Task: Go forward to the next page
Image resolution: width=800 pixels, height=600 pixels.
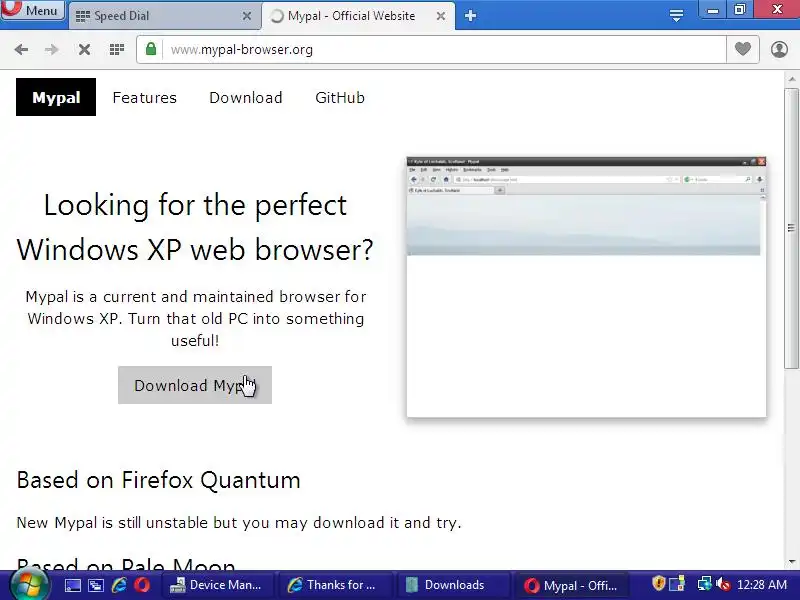Action: pyautogui.click(x=51, y=49)
